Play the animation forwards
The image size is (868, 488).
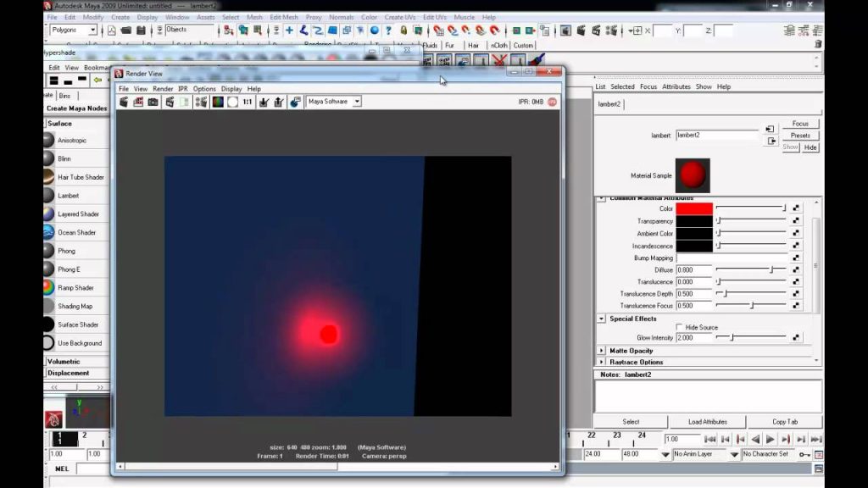tap(770, 440)
